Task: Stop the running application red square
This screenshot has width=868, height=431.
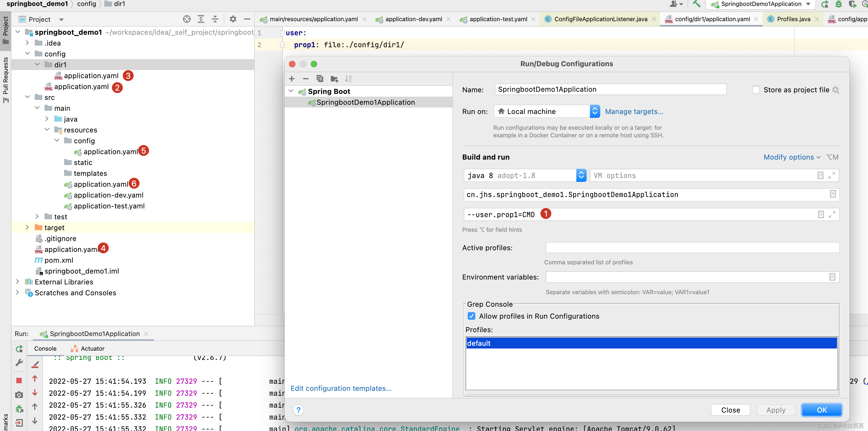Action: (19, 381)
